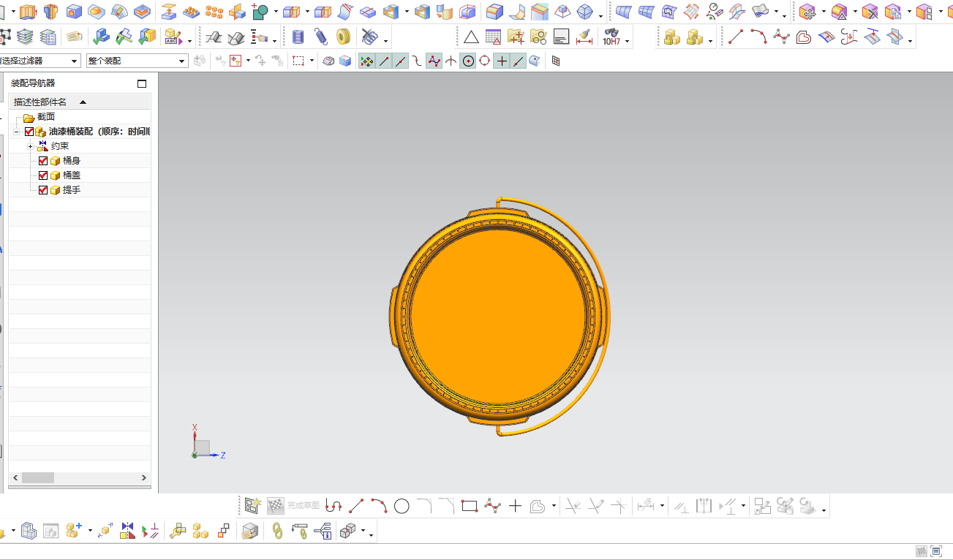
Task: Uncheck the 油漆桶装配 root assembly checkbox
Action: point(29,132)
